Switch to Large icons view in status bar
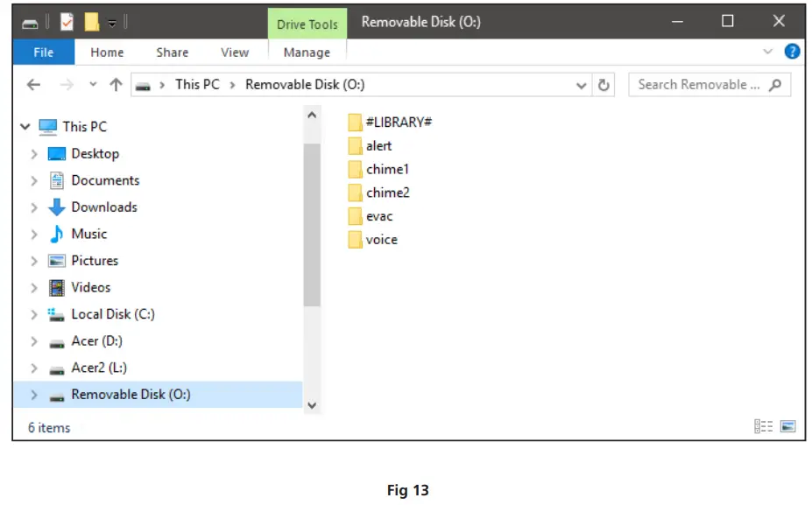The height and width of the screenshot is (505, 812). (788, 426)
